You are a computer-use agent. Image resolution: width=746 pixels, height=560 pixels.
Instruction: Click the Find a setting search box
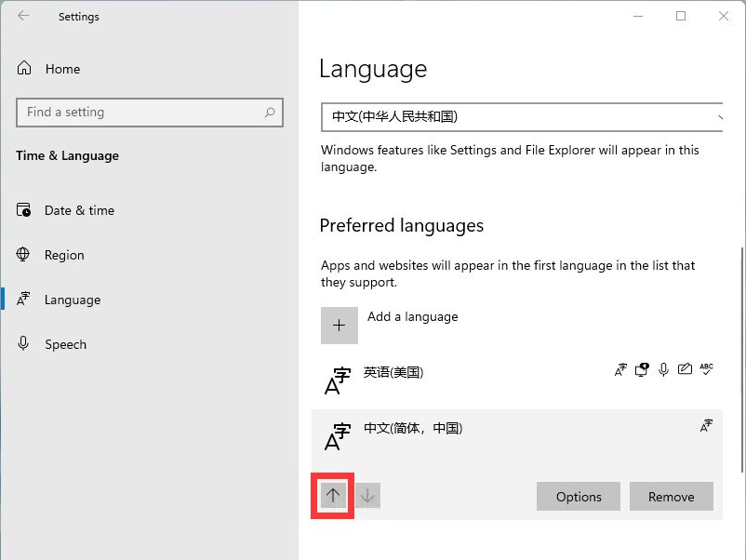coord(140,113)
